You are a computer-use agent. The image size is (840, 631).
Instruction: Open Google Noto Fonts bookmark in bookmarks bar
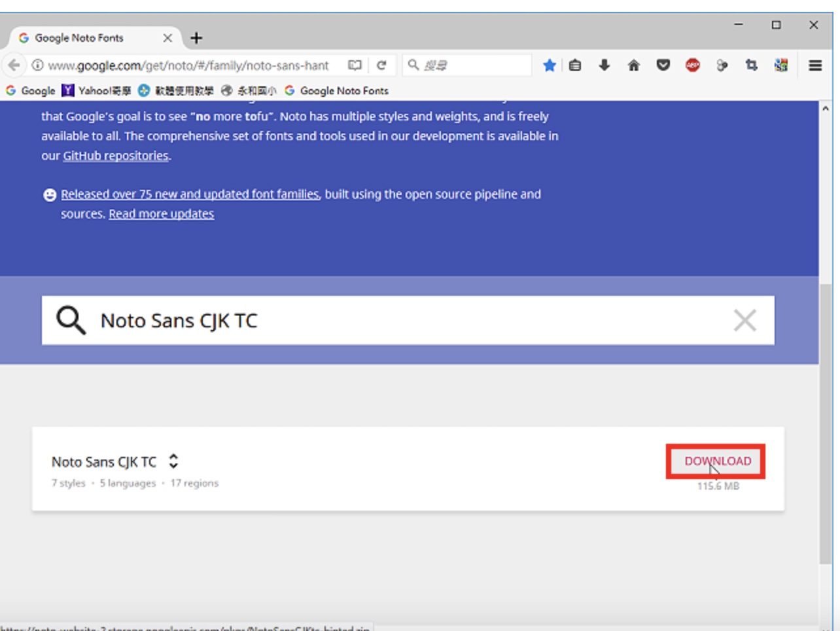(x=336, y=91)
